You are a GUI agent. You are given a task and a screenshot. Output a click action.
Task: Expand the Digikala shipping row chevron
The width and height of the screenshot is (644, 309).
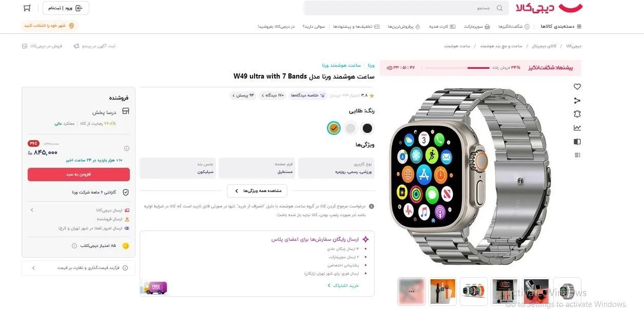(32, 210)
